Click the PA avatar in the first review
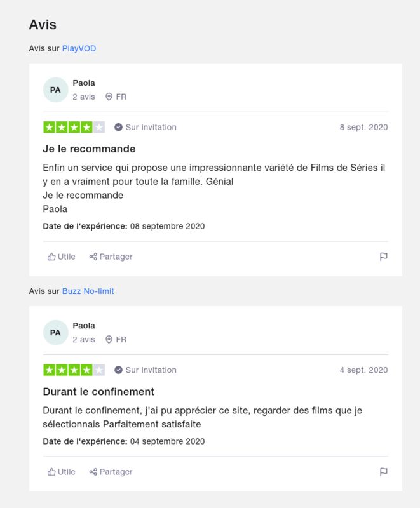The width and height of the screenshot is (420, 508). (55, 90)
